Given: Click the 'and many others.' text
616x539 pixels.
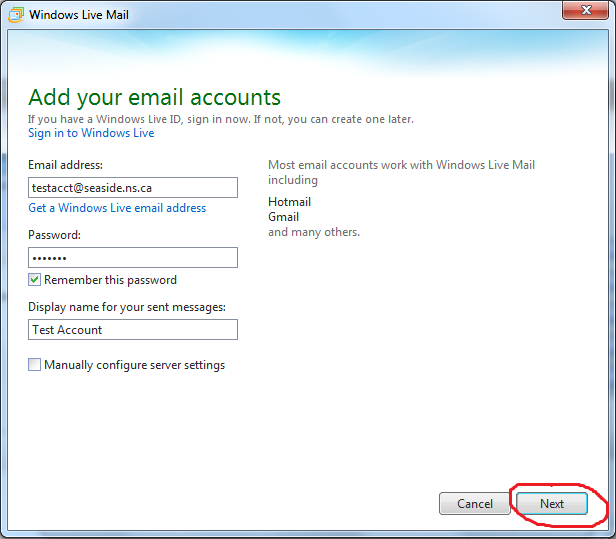Looking at the screenshot, I should tap(314, 232).
